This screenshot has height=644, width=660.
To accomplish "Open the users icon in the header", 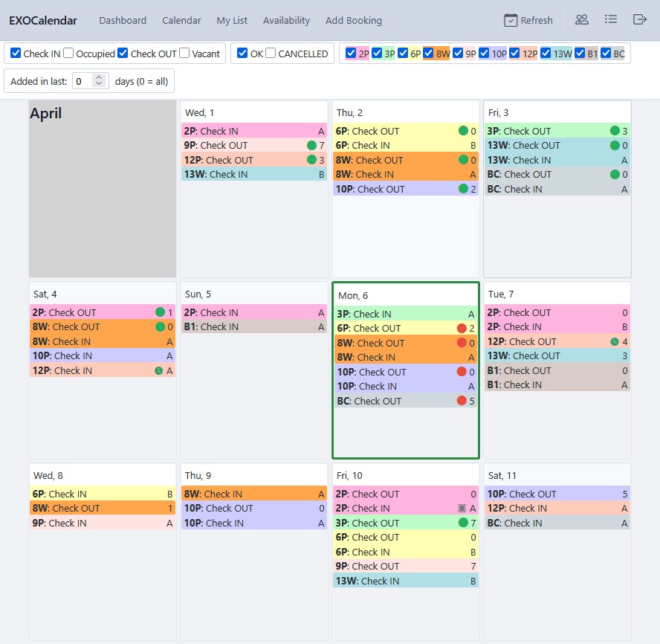I will click(x=581, y=20).
